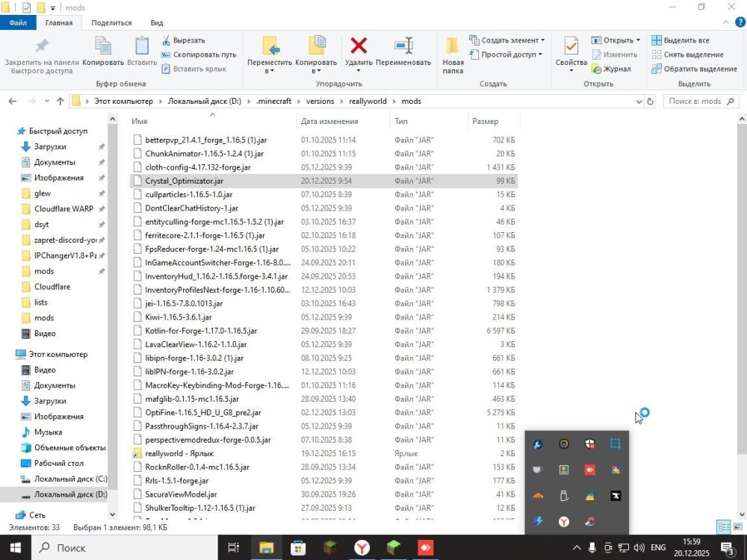Screen dimensions: 747x560
Task: Click Выделить все in ribbon
Action: coord(681,40)
